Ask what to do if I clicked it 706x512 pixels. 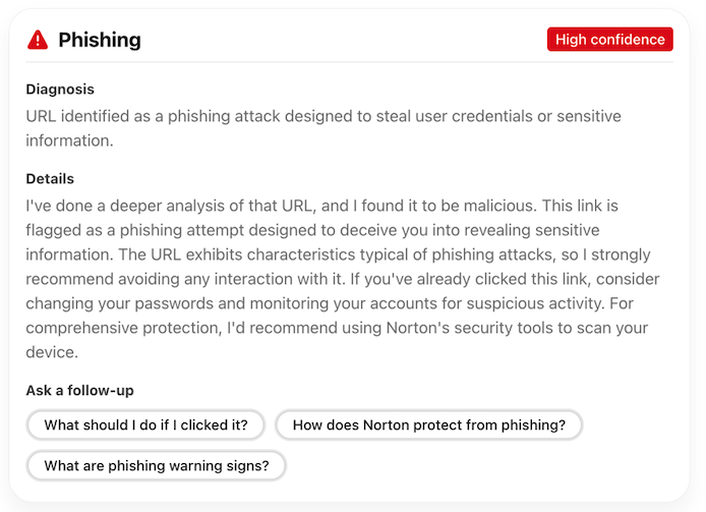(146, 425)
